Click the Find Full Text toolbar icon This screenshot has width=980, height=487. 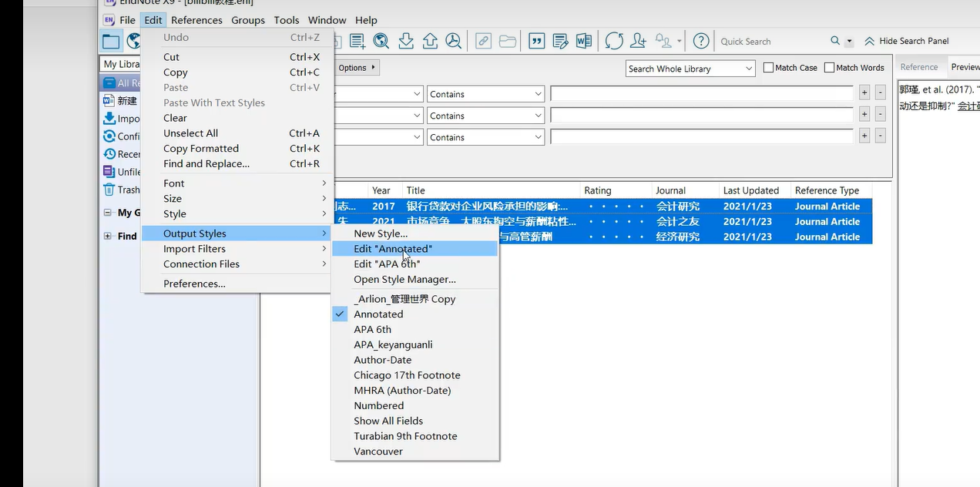454,41
